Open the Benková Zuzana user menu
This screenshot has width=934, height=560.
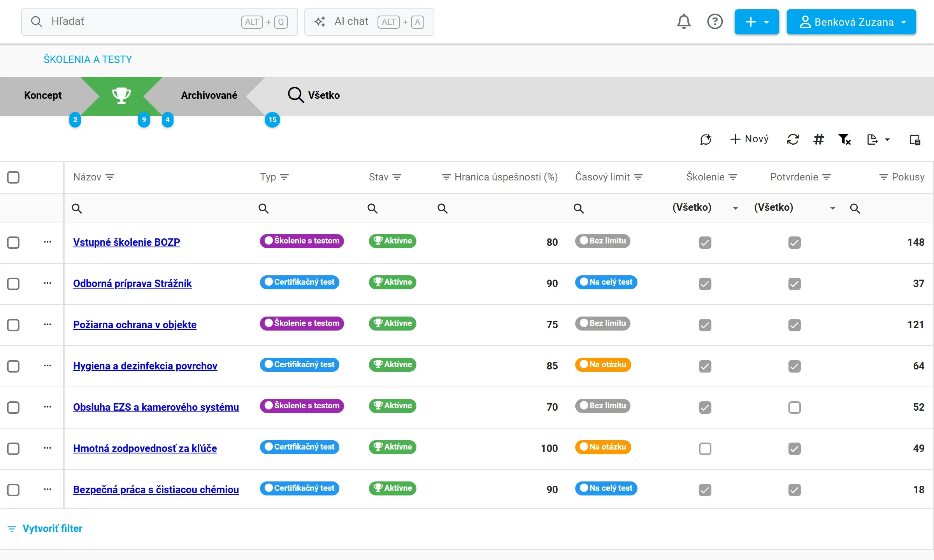(x=851, y=22)
